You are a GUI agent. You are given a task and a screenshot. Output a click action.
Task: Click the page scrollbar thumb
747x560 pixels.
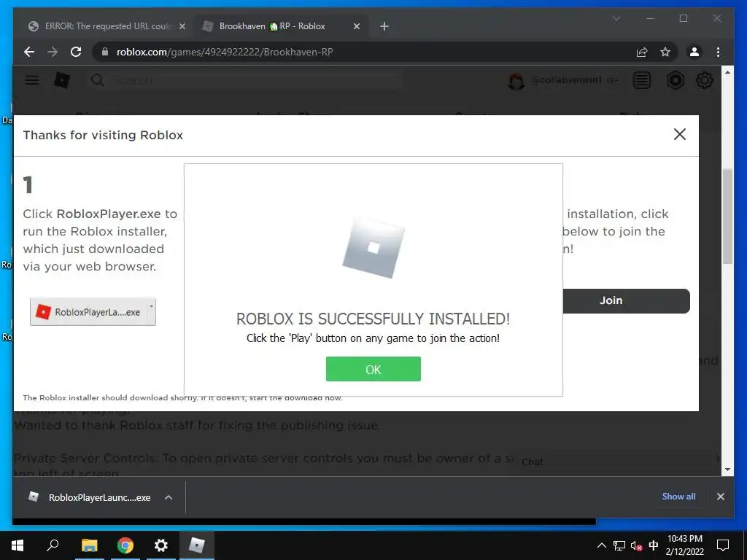[727, 217]
